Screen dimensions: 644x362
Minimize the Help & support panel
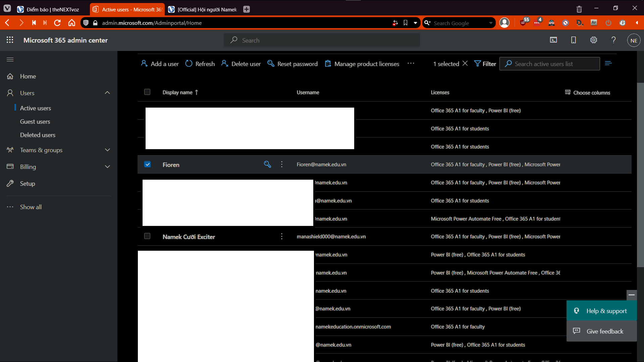tap(632, 295)
